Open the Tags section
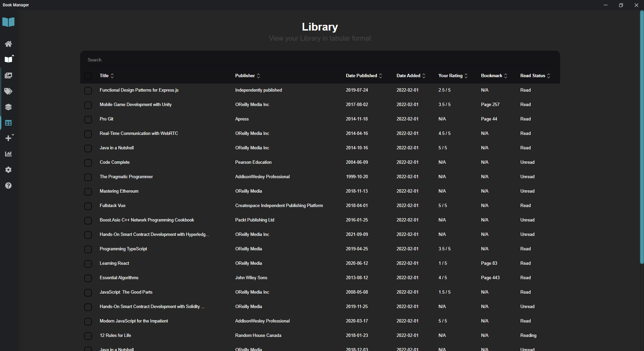Viewport: 644px width, 351px height. [8, 91]
